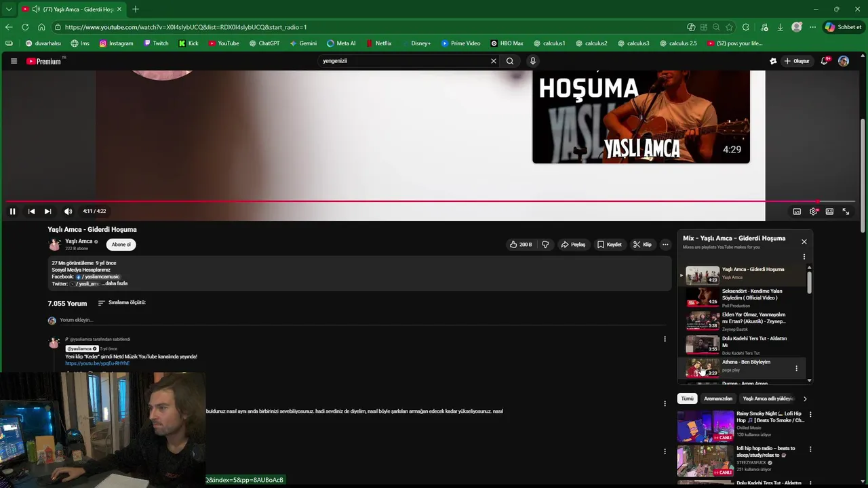Viewport: 868px width, 488px height.
Task: Open the player settings gear
Action: click(x=813, y=211)
